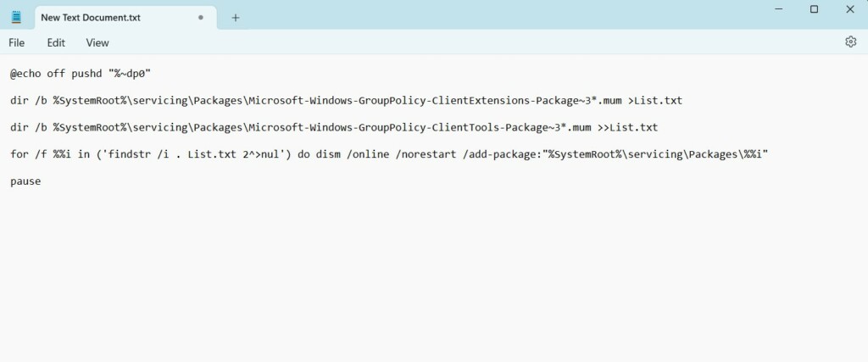Screen dimensions: 868x362
Task: Maximize the Notepad window
Action: pyautogui.click(x=814, y=9)
